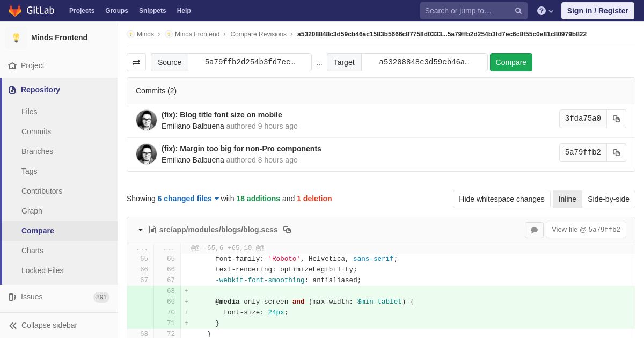Open the Groups menu
Image resolution: width=644 pixels, height=338 pixels.
tap(116, 11)
